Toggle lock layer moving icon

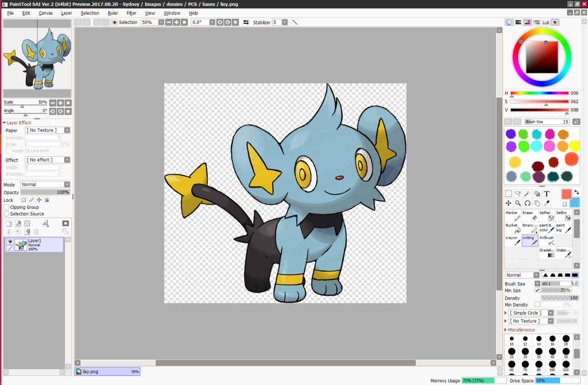click(39, 200)
